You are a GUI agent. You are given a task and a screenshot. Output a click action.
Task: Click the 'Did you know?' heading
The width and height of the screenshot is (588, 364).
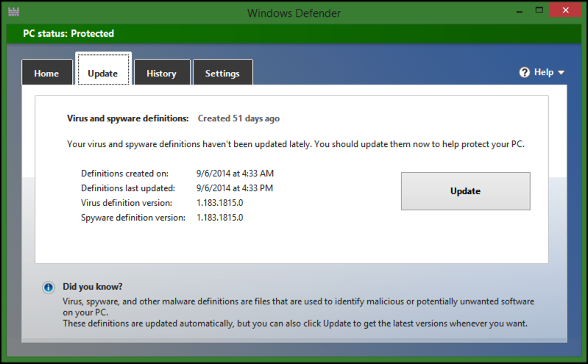tap(93, 287)
